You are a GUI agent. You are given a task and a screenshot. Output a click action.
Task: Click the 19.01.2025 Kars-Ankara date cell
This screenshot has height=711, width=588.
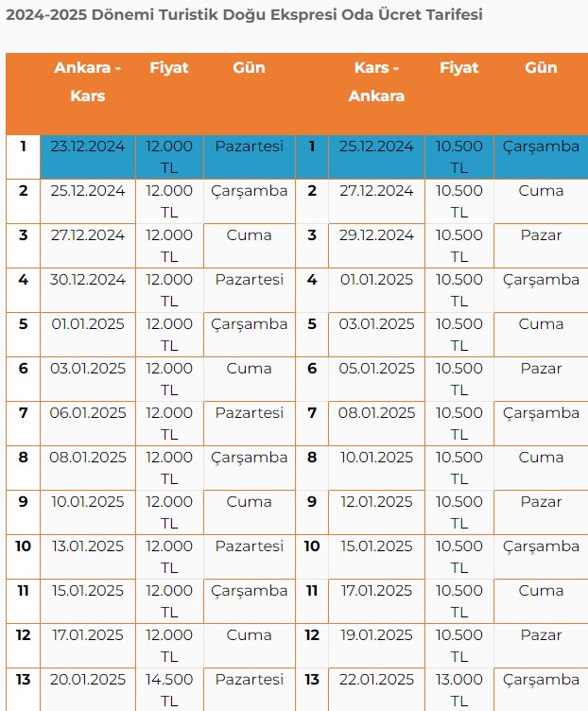pyautogui.click(x=376, y=646)
